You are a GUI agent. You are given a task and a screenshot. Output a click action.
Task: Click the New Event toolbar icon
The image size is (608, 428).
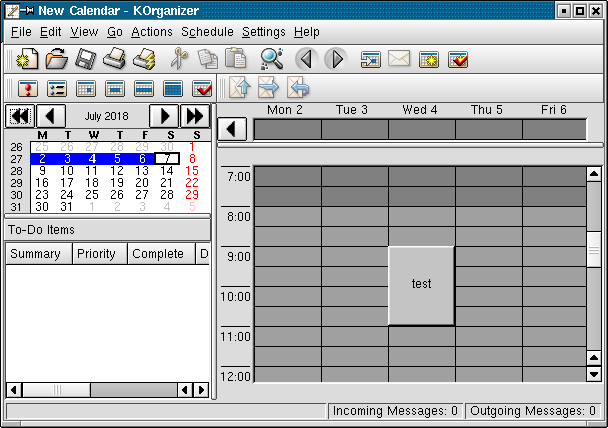pyautogui.click(x=429, y=60)
